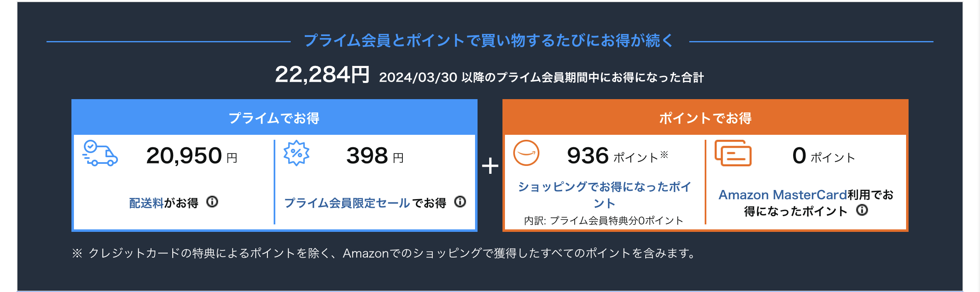The height and width of the screenshot is (292, 980).
Task: Click the 398 円 sale savings amount
Action: coord(375,156)
